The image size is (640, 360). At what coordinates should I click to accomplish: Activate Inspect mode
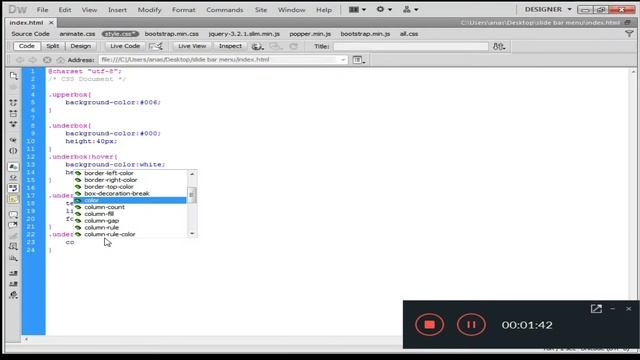click(230, 46)
